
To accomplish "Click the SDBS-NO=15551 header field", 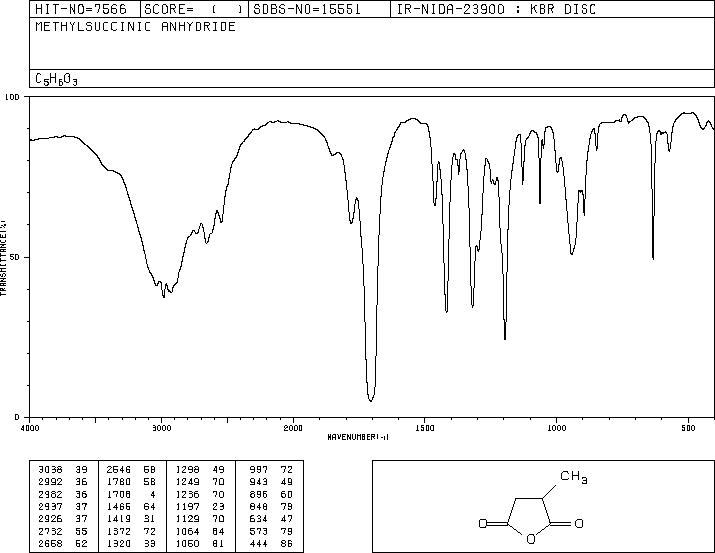I will [307, 9].
